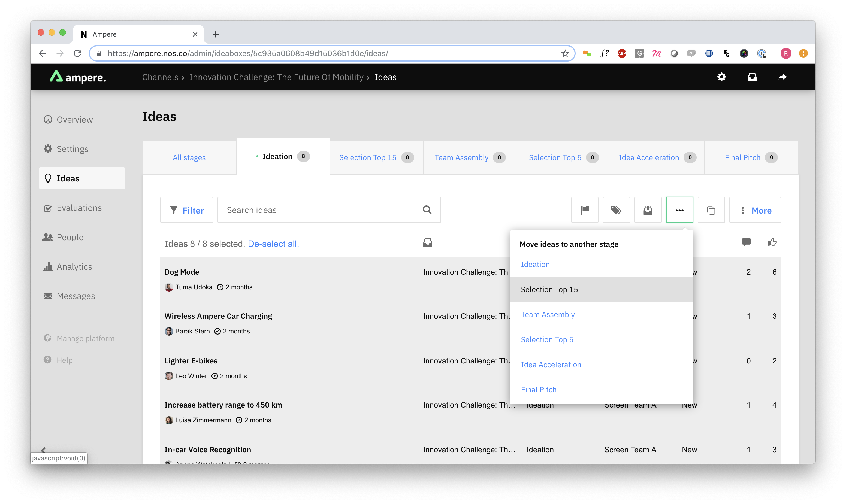This screenshot has height=504, width=846.
Task: Open the settings gear in top header
Action: (721, 77)
